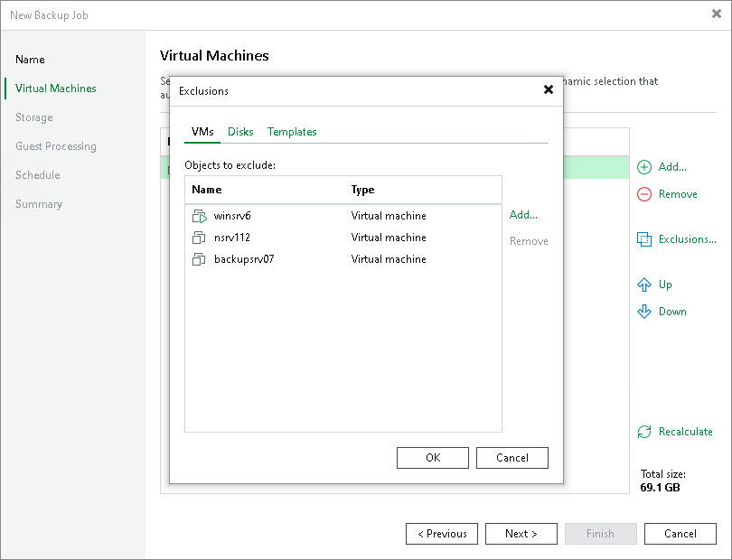The width and height of the screenshot is (732, 560).
Task: Open the Templates tab
Action: coord(292,132)
